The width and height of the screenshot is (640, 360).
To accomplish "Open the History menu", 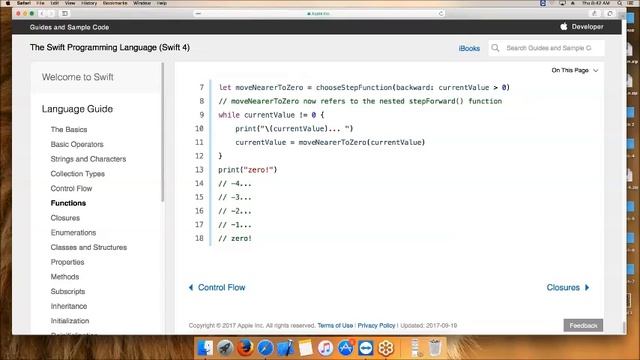I will point(89,3).
